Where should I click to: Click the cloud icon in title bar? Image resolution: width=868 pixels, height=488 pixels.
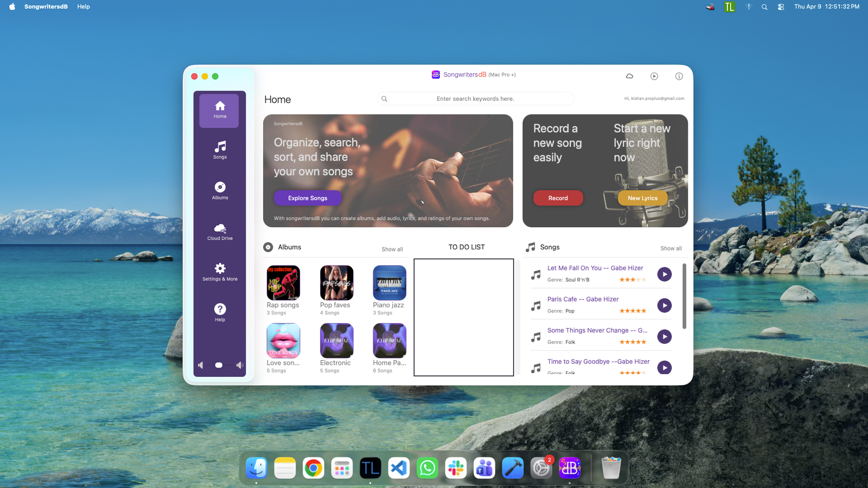click(629, 76)
